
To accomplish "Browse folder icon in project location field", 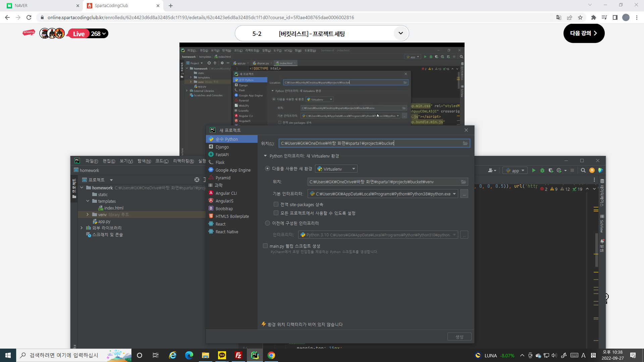I will coord(465,143).
